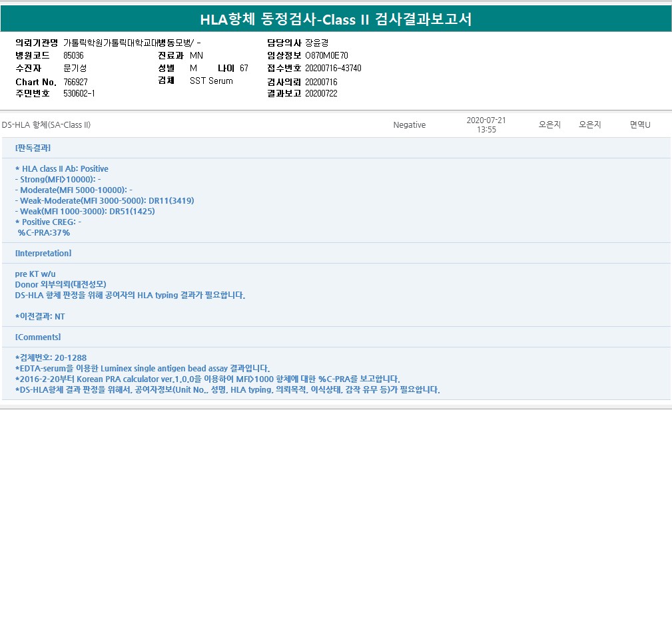The width and height of the screenshot is (672, 617).
Task: Click the result timestamp 2020-07-21 13:55
Action: pyautogui.click(x=486, y=124)
